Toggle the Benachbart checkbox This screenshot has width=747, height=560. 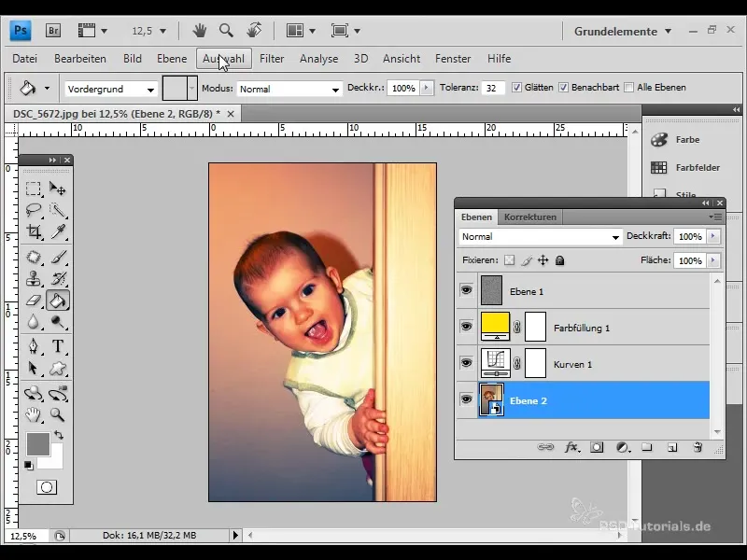(564, 88)
